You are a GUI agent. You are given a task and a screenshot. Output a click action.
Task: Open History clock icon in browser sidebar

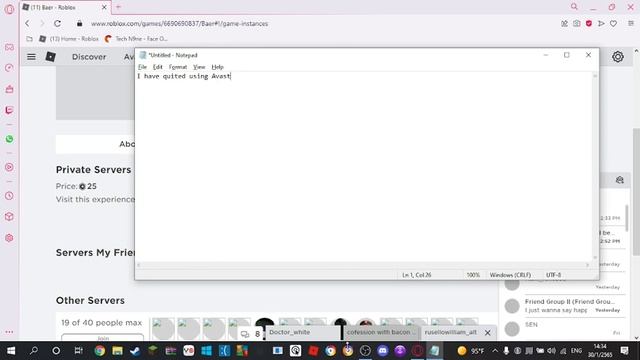(9, 196)
